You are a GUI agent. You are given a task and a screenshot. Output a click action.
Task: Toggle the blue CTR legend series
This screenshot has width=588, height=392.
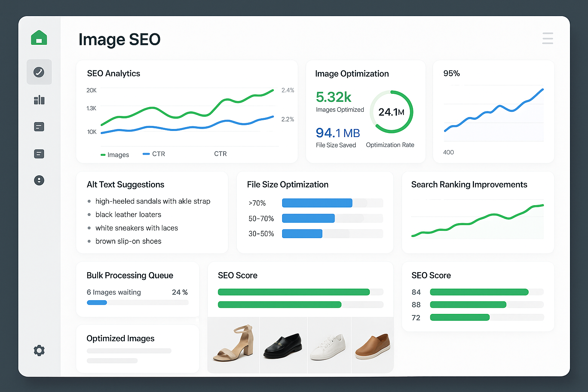(154, 154)
